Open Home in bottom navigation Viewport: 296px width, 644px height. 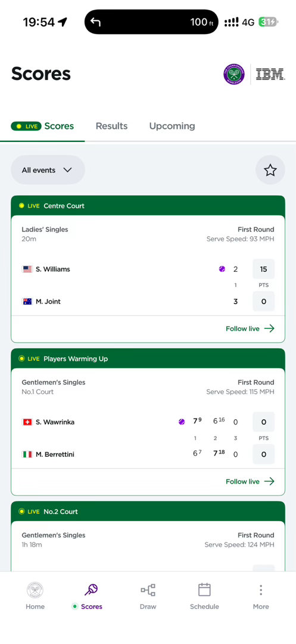[35, 596]
